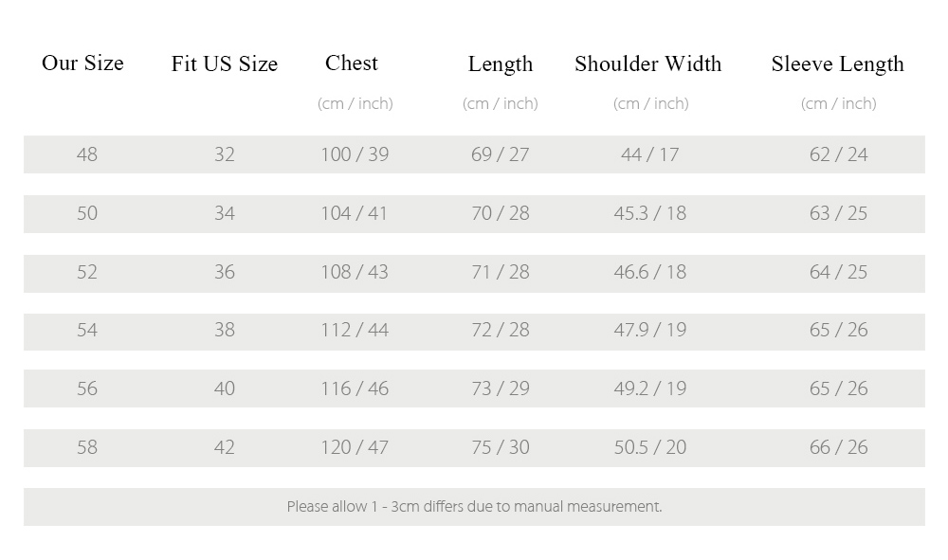Select size 48 in Our Size column

[87, 154]
